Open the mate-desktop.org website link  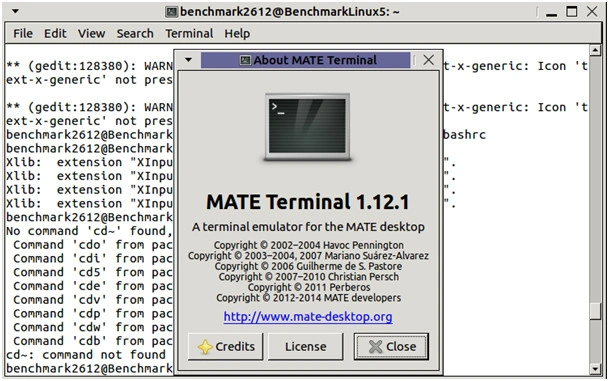click(308, 317)
